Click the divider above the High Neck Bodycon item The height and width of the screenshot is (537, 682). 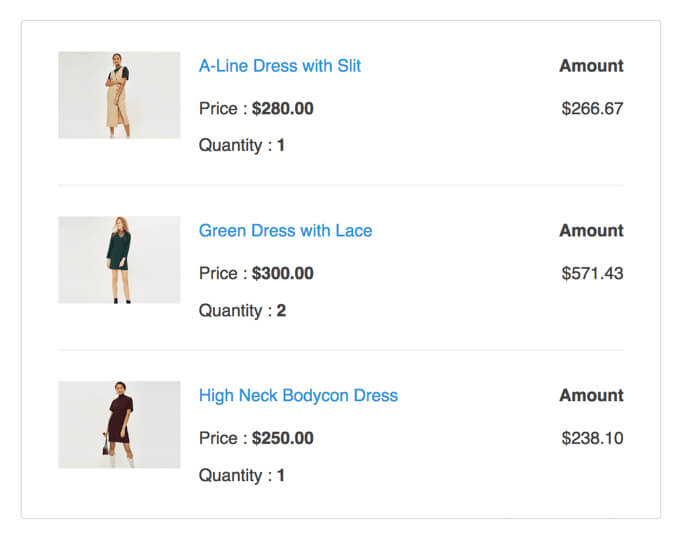coord(341,350)
